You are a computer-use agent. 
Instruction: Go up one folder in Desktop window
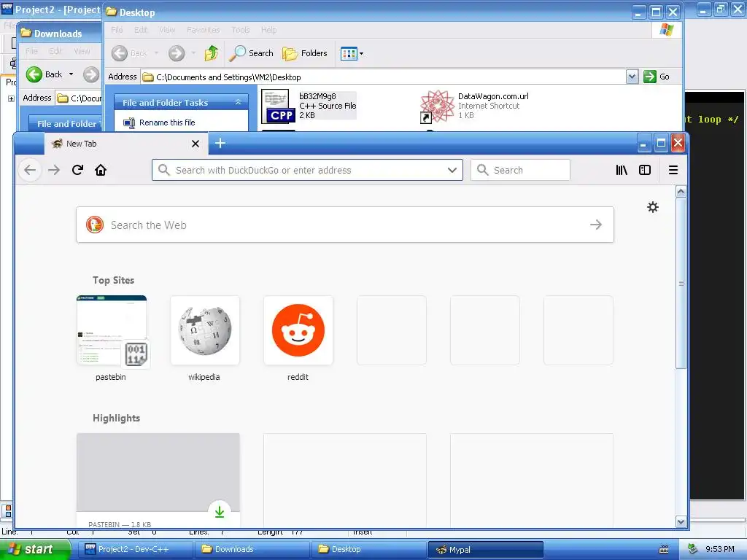click(211, 53)
